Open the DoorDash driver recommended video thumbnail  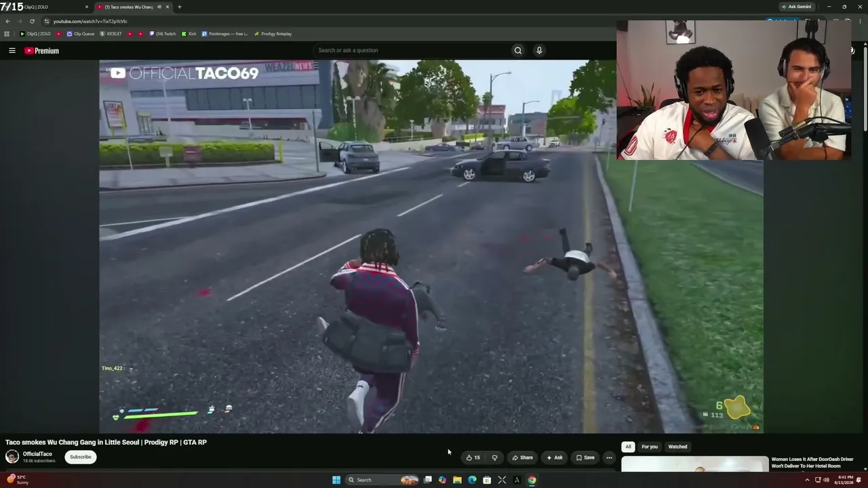(x=694, y=464)
